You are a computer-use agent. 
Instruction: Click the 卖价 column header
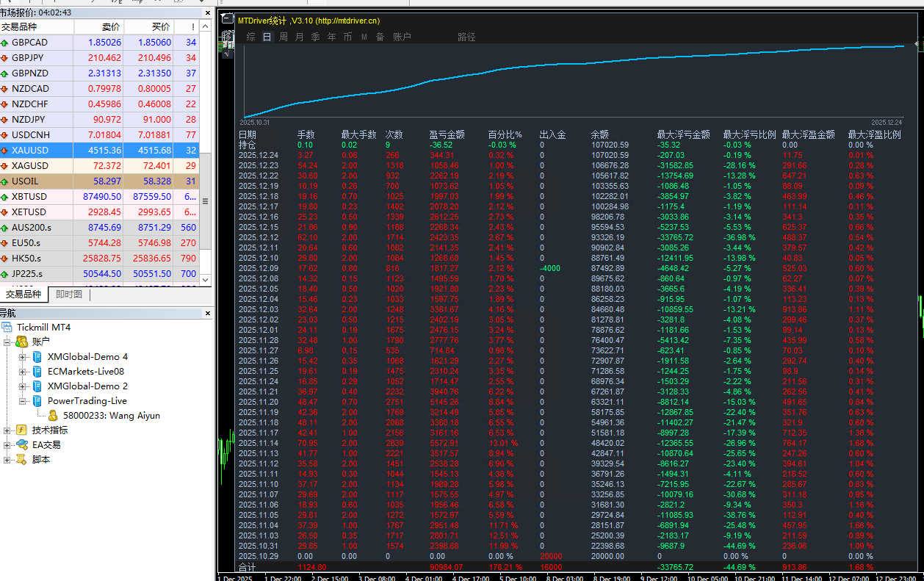click(x=98, y=26)
